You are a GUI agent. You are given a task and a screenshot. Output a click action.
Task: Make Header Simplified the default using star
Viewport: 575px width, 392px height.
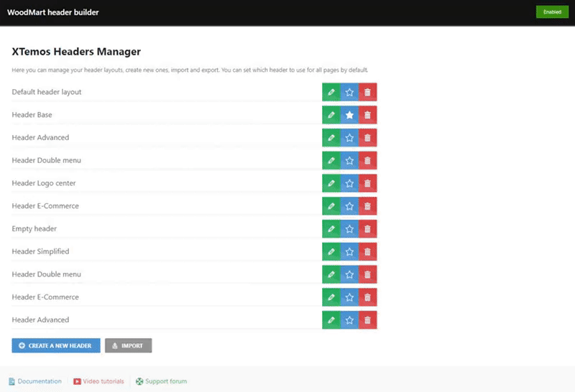(x=349, y=251)
